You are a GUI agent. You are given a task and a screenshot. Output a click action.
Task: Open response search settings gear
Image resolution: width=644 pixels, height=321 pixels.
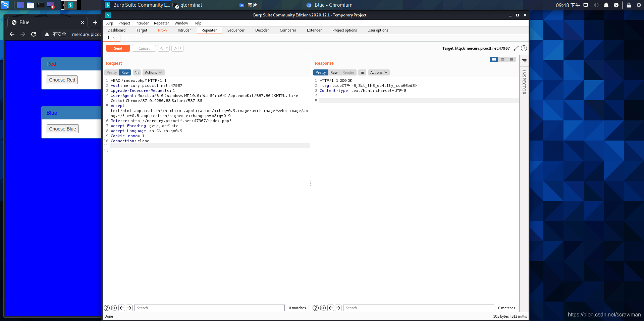point(323,308)
